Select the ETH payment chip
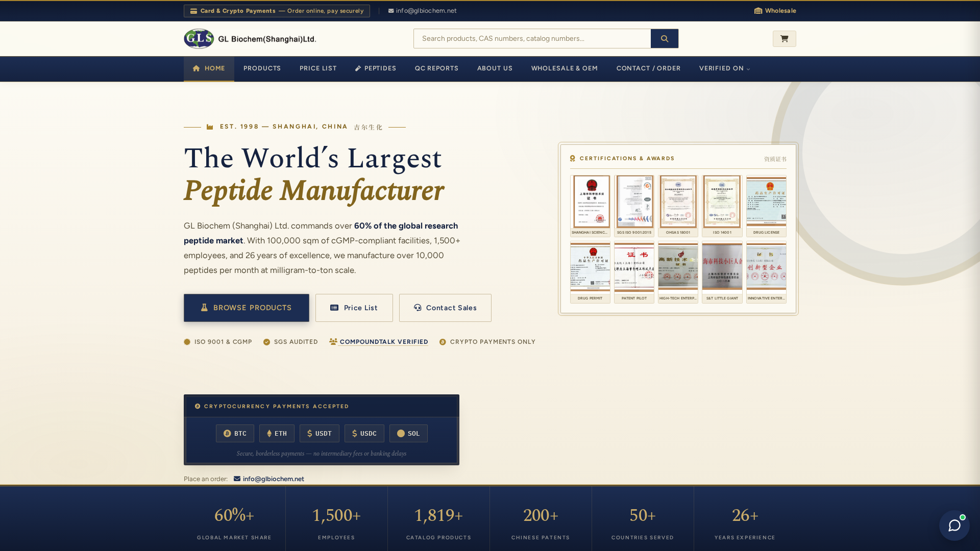980x551 pixels. [x=277, y=434]
